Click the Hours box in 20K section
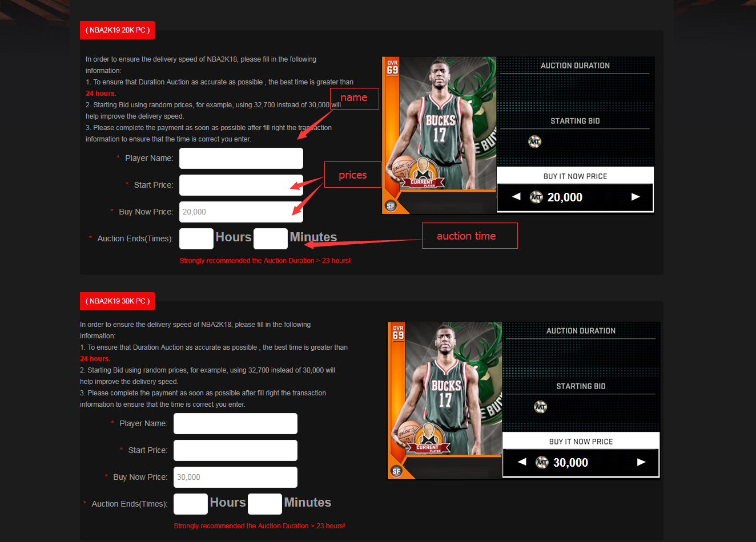The height and width of the screenshot is (542, 756). [x=196, y=238]
